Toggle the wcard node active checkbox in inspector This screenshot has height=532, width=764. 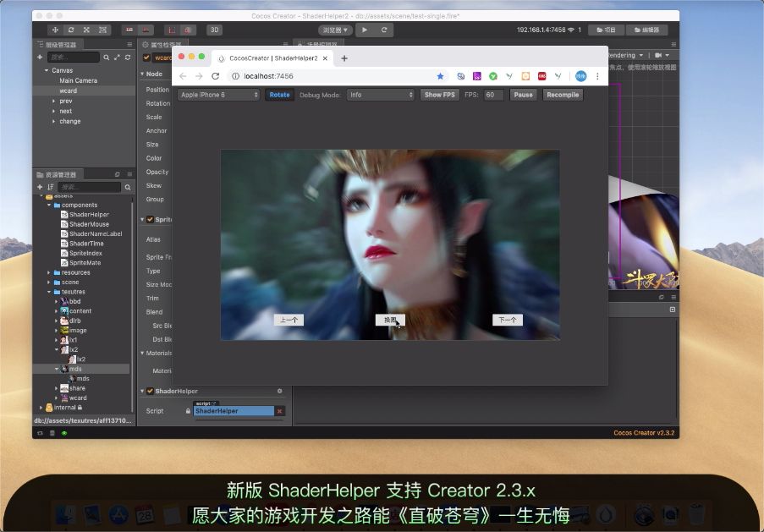pyautogui.click(x=146, y=58)
